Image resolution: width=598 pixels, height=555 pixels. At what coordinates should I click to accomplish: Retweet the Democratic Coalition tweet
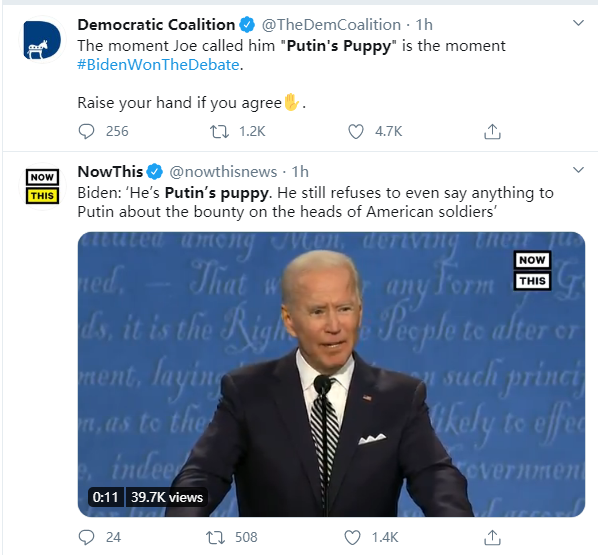tap(220, 132)
